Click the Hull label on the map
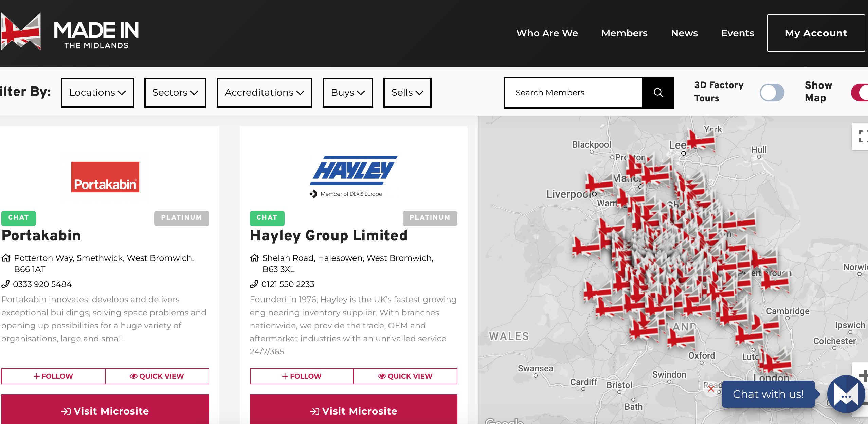This screenshot has width=868, height=424. click(x=759, y=150)
